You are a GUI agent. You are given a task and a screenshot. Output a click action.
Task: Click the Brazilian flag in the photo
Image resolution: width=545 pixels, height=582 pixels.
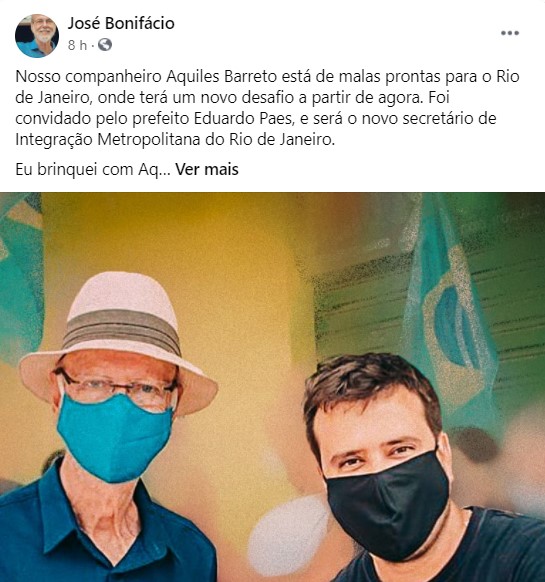click(x=451, y=319)
